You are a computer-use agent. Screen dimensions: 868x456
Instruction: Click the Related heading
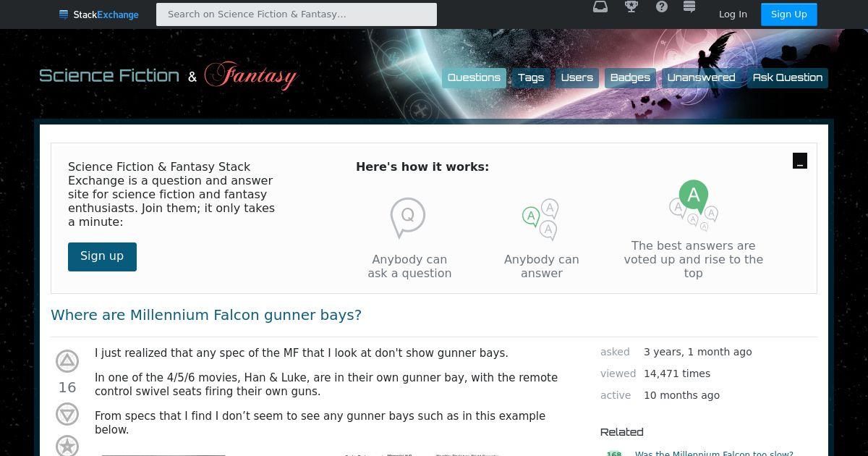(x=622, y=432)
